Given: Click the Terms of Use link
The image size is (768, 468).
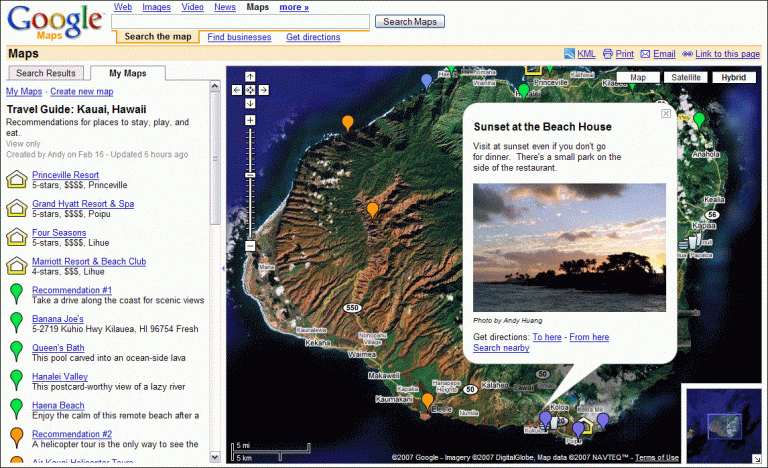Looking at the screenshot, I should point(657,458).
